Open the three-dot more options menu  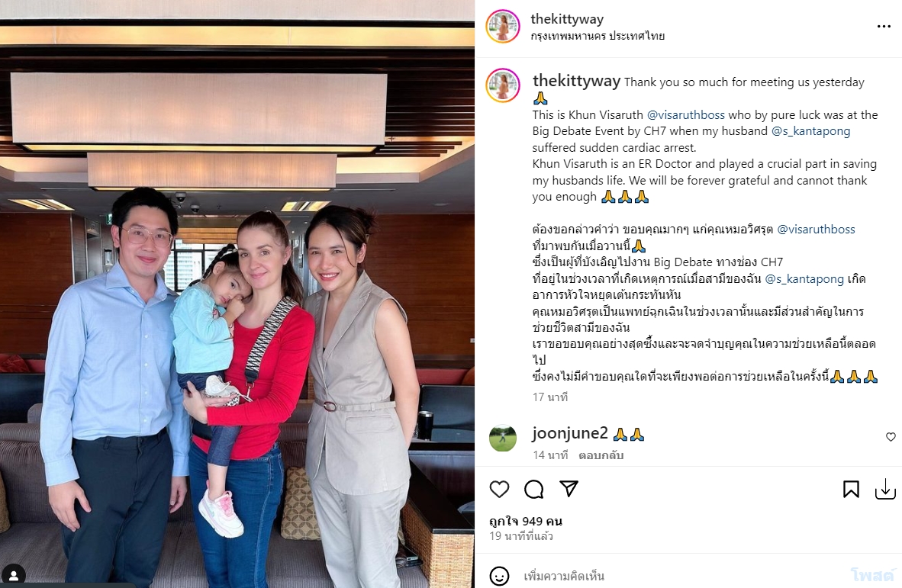[884, 27]
